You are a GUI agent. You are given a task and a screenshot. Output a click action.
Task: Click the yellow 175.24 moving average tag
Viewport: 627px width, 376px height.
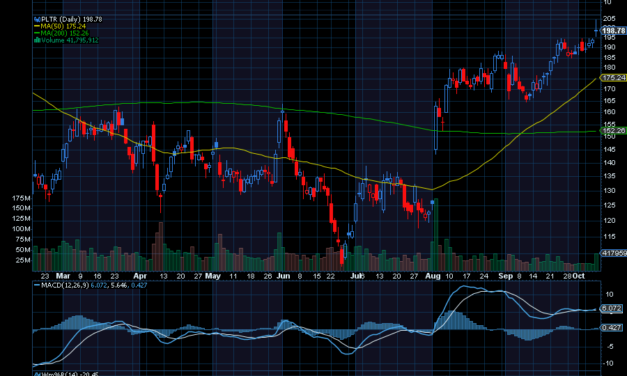[613, 78]
